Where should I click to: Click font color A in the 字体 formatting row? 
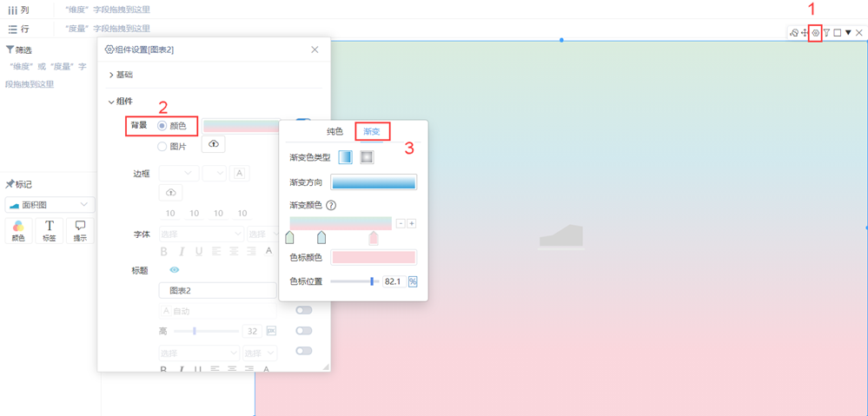pyautogui.click(x=269, y=251)
